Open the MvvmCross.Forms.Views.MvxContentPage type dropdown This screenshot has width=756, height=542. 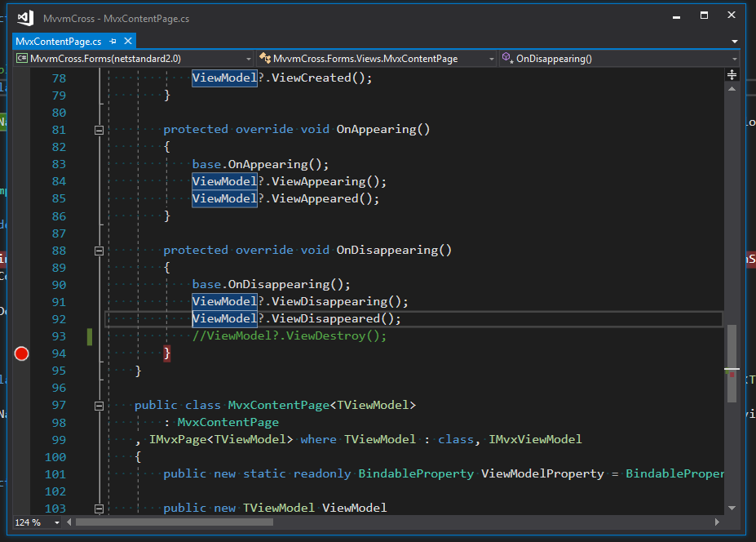pos(376,59)
